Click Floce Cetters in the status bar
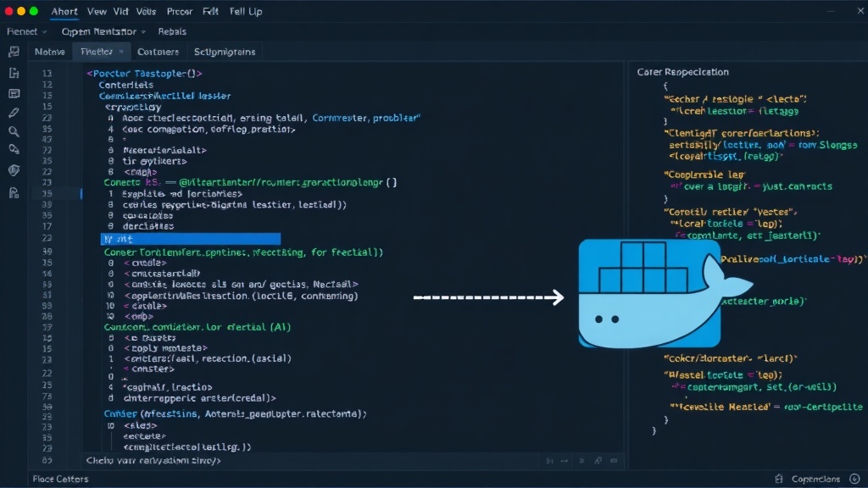868x488 pixels. [60, 479]
